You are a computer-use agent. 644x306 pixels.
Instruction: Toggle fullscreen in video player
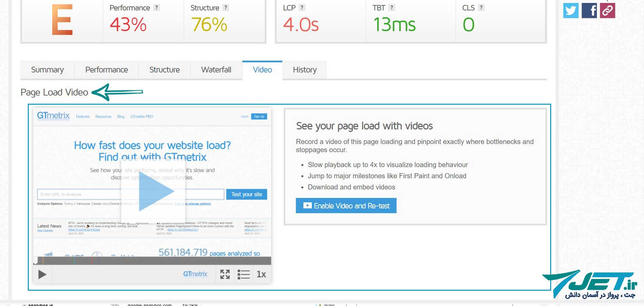(x=225, y=274)
